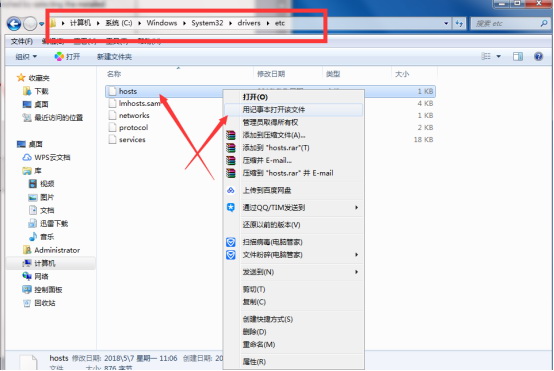
Task: Select the lmhosts.sam file
Action: click(x=139, y=103)
